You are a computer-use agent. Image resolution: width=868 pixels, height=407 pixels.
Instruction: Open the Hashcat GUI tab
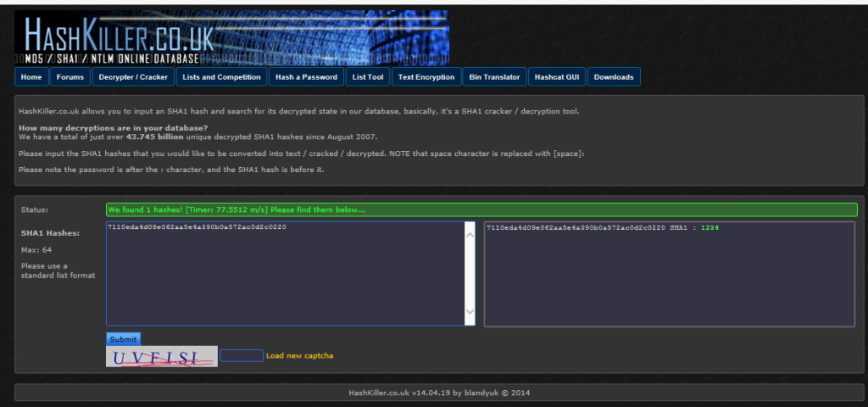point(557,77)
